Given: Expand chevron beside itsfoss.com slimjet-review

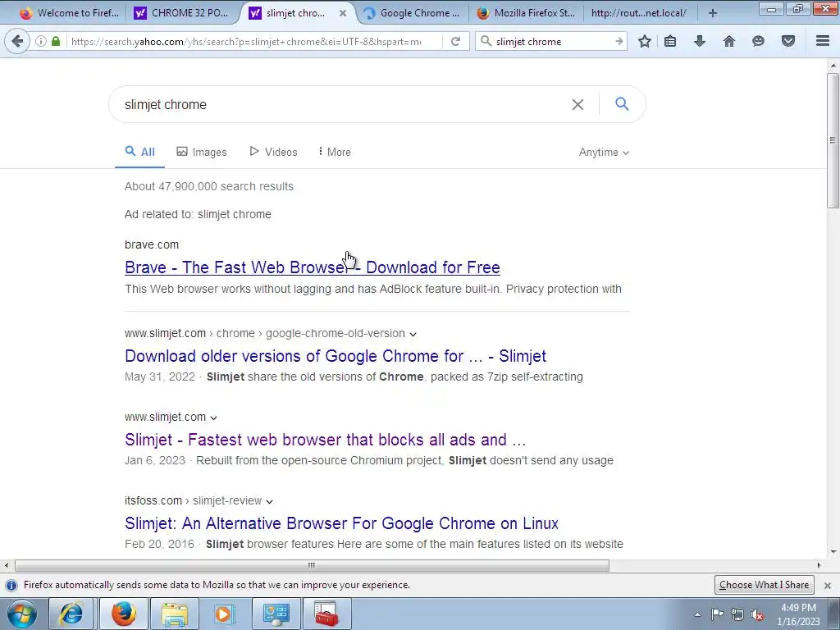Looking at the screenshot, I should click(x=269, y=501).
